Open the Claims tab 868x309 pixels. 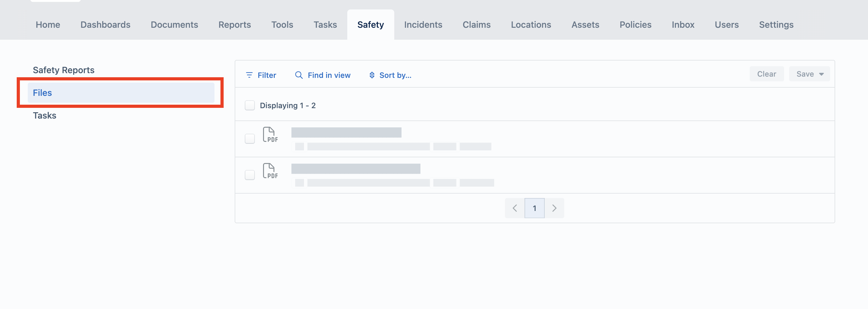[x=477, y=25]
